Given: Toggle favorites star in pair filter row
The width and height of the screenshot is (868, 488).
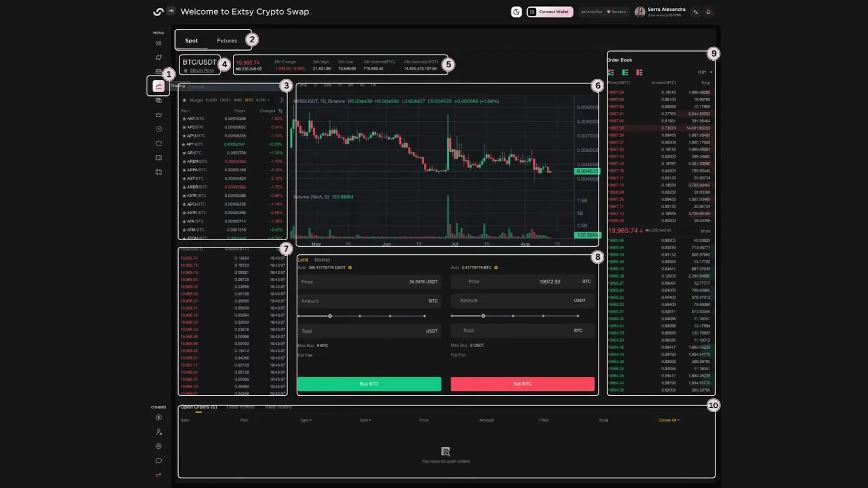Looking at the screenshot, I should 184,100.
